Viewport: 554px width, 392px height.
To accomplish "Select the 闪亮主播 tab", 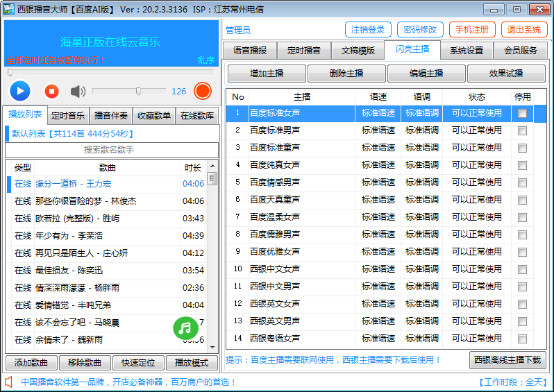I will [x=412, y=49].
